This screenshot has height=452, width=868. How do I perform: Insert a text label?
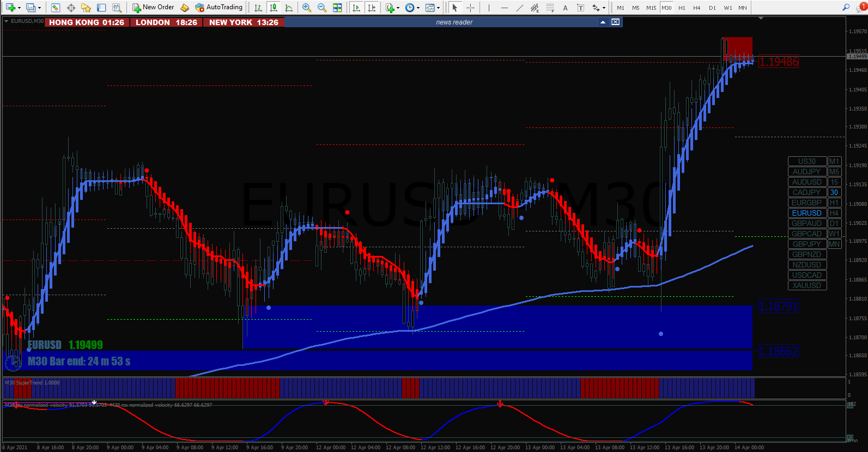pyautogui.click(x=580, y=8)
